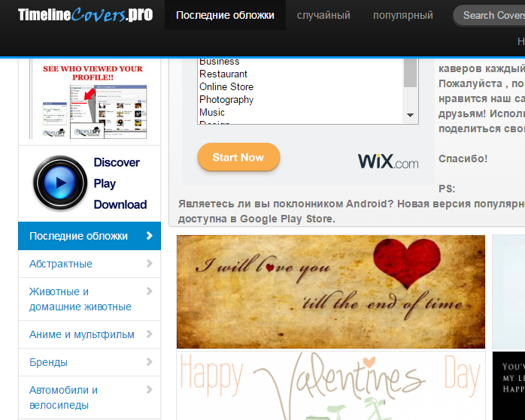This screenshot has width=525, height=420.
Task: Select Photography in the Wix list
Action: 226,100
